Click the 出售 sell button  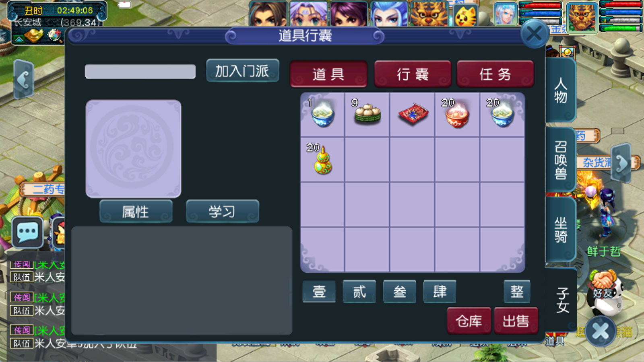click(516, 321)
